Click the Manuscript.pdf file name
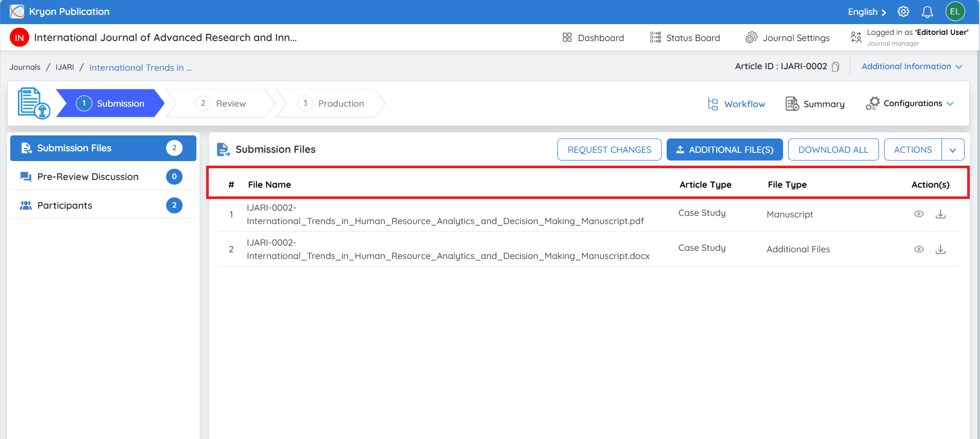This screenshot has height=439, width=980. tap(445, 214)
